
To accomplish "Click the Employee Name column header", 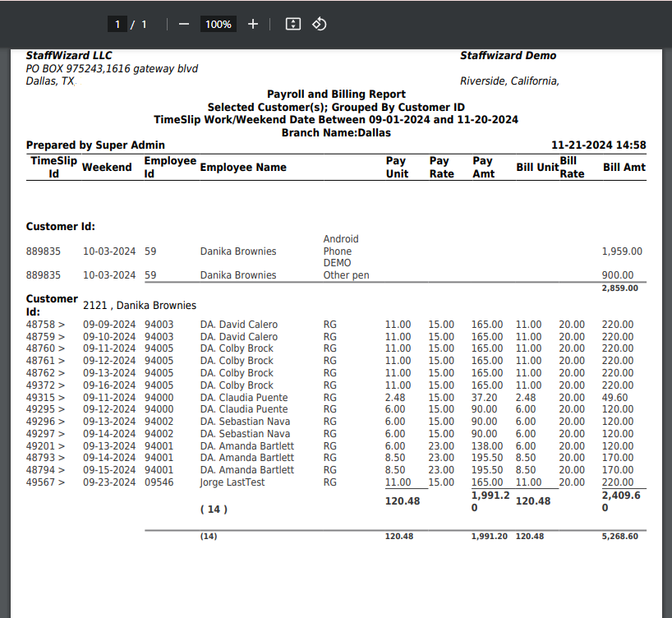I will [x=243, y=168].
